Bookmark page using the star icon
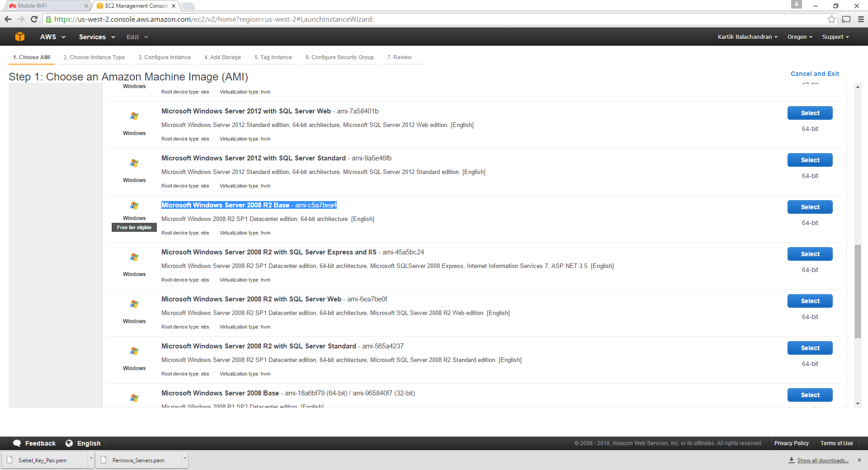 pyautogui.click(x=831, y=19)
